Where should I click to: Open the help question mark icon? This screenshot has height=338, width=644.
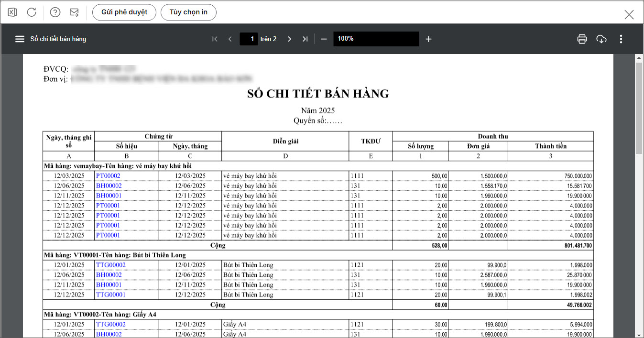click(x=55, y=12)
